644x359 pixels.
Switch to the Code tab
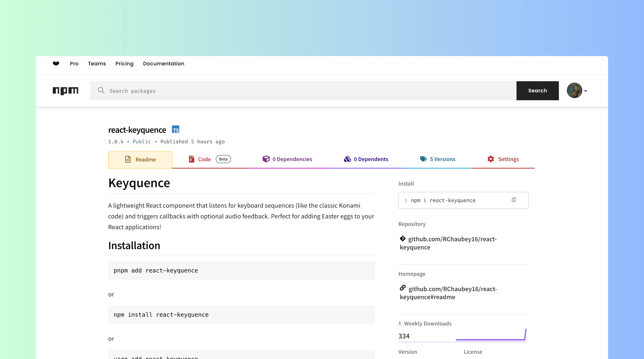coord(204,159)
